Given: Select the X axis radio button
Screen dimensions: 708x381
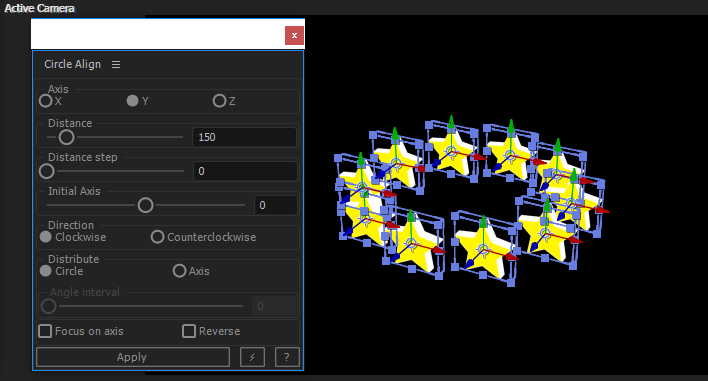Looking at the screenshot, I should tap(45, 101).
